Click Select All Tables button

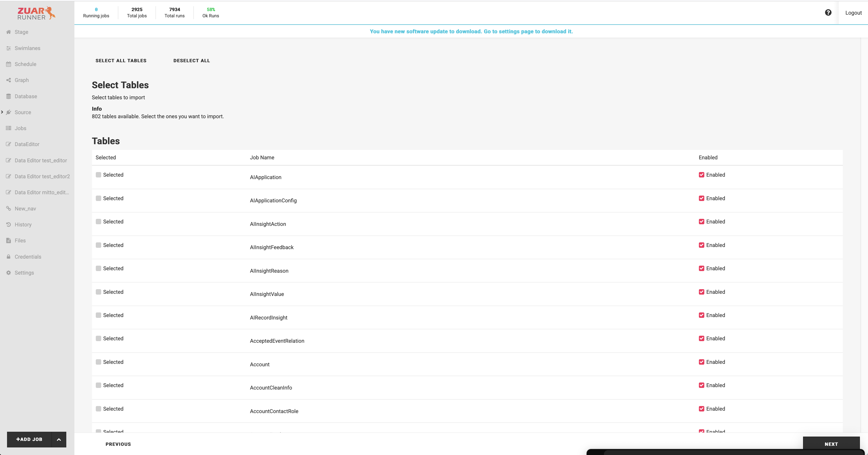(121, 61)
